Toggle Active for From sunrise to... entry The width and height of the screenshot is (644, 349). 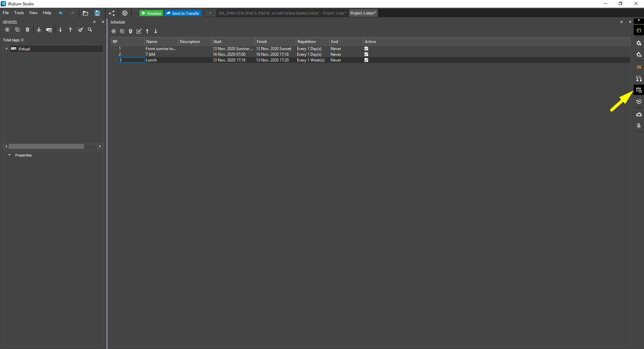366,48
